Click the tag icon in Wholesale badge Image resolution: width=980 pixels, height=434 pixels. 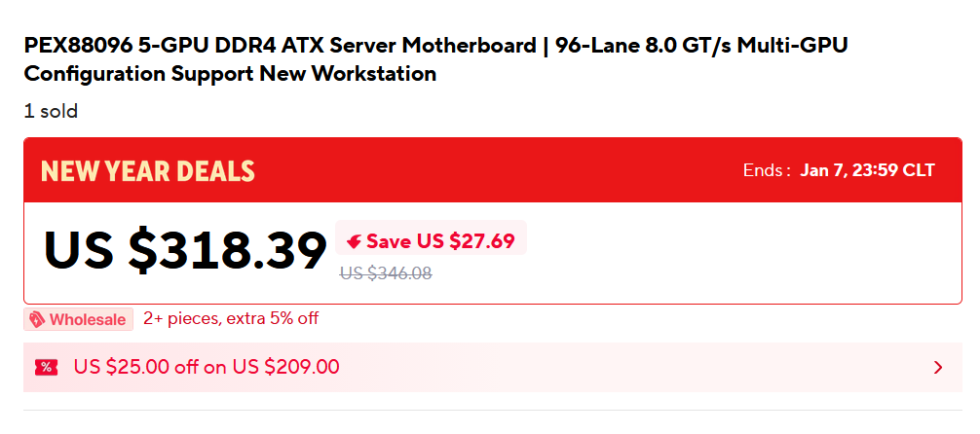click(37, 319)
